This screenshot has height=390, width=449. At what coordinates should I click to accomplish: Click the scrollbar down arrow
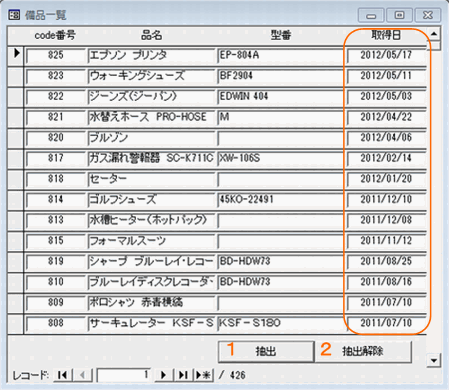434,360
